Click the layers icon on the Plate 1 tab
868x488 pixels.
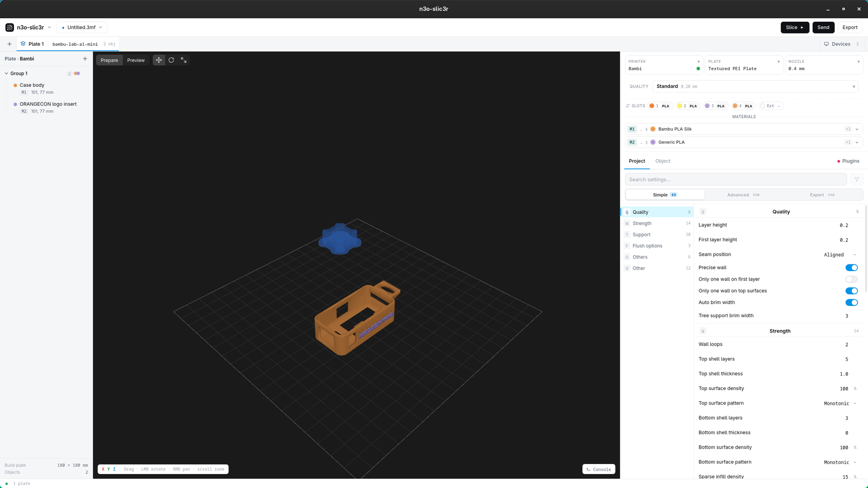click(23, 44)
